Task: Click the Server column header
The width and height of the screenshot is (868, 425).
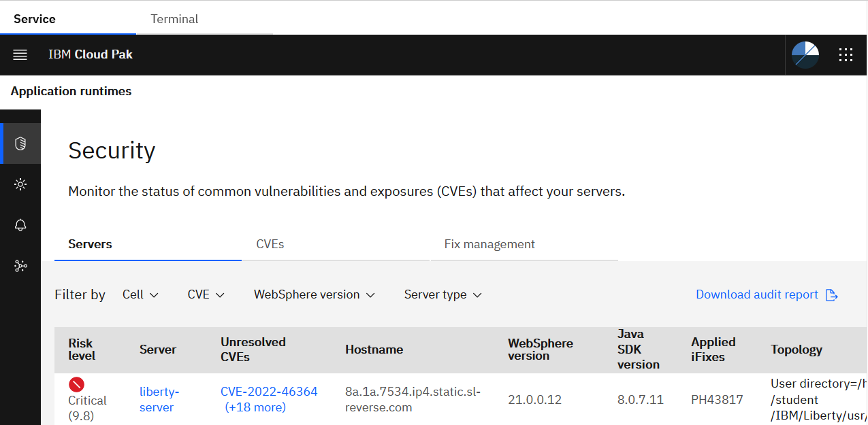Action: [158, 350]
